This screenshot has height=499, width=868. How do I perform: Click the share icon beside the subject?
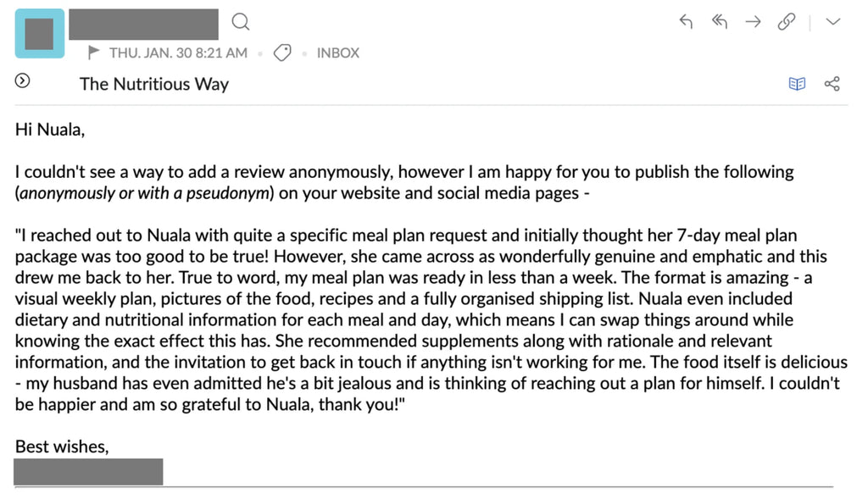click(832, 83)
